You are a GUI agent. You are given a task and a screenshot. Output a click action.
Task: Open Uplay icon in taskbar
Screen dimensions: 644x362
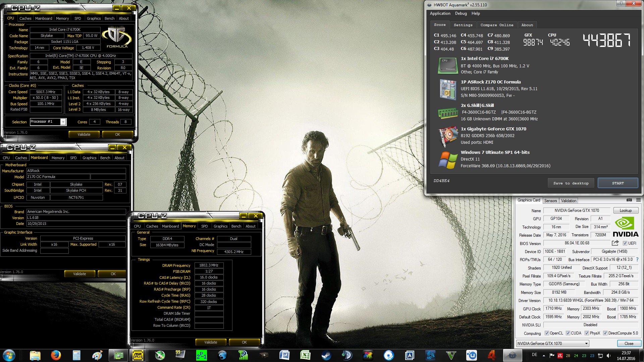click(472, 355)
